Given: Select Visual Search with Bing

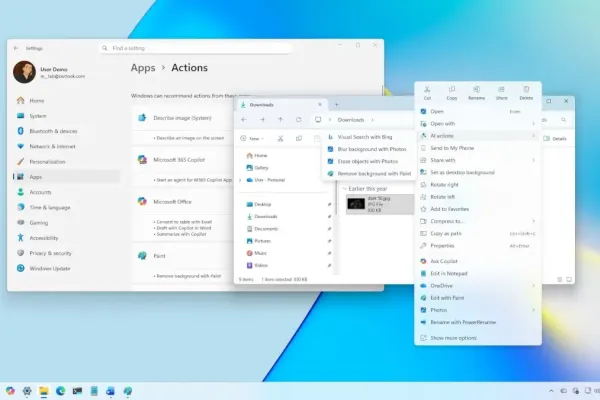Looking at the screenshot, I should (x=368, y=137).
